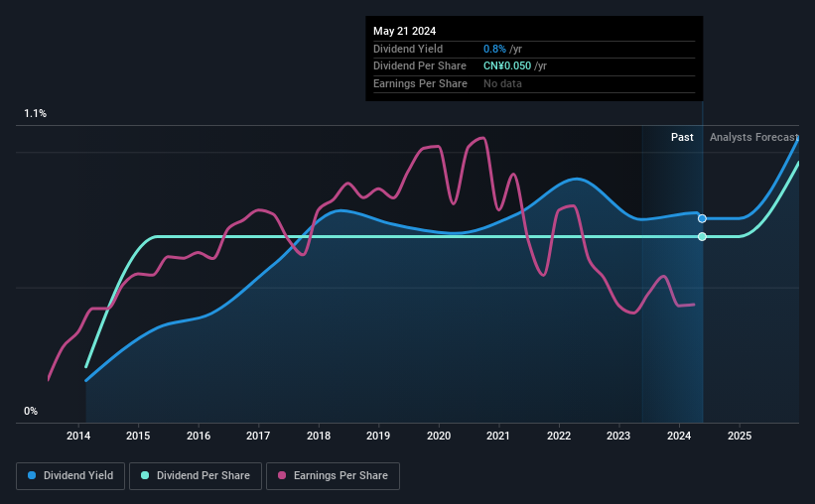Click the 2022 x-axis label
This screenshot has width=815, height=504.
coord(559,436)
